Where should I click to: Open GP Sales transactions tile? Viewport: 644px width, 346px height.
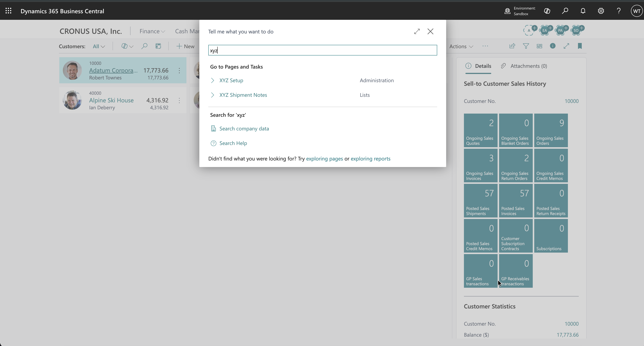click(x=481, y=271)
